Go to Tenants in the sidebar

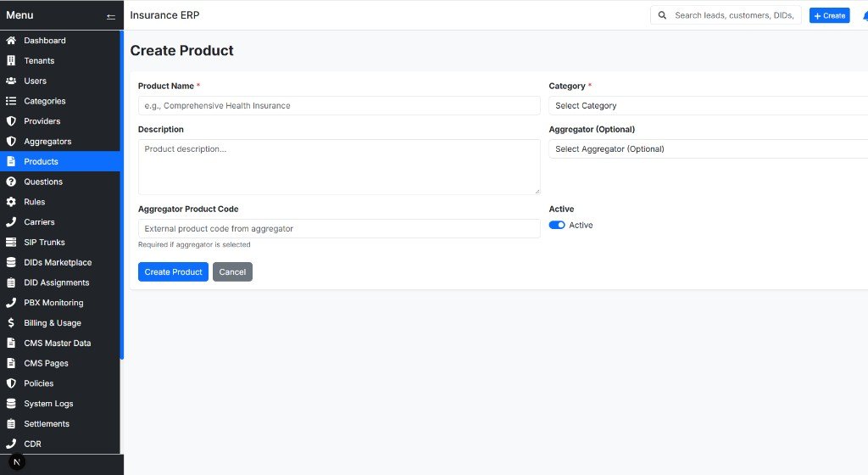coord(60,60)
